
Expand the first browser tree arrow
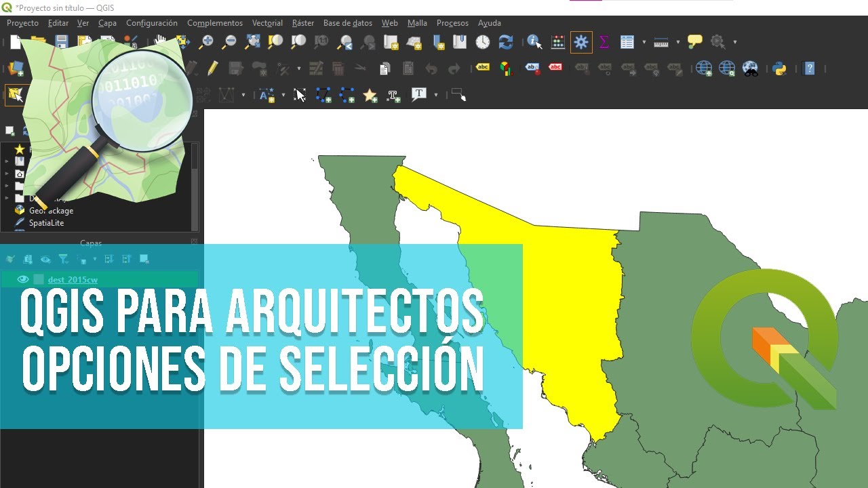(x=7, y=161)
